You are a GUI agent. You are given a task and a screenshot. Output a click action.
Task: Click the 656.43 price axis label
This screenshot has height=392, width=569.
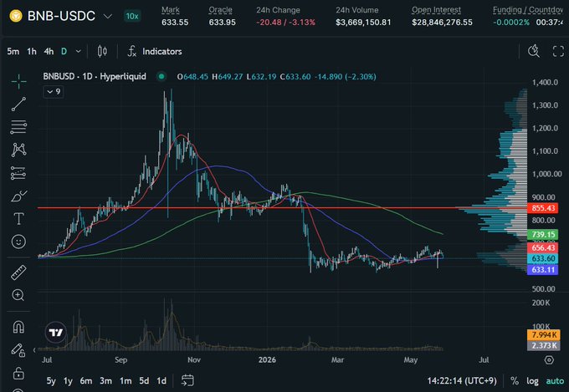(543, 247)
